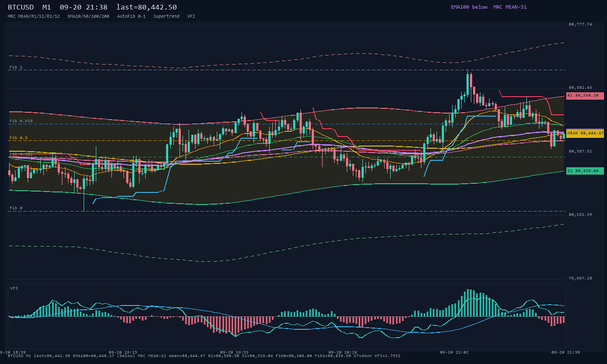607x364 pixels.
Task: Click the Fib 0.382 level label
Action: coord(21,154)
